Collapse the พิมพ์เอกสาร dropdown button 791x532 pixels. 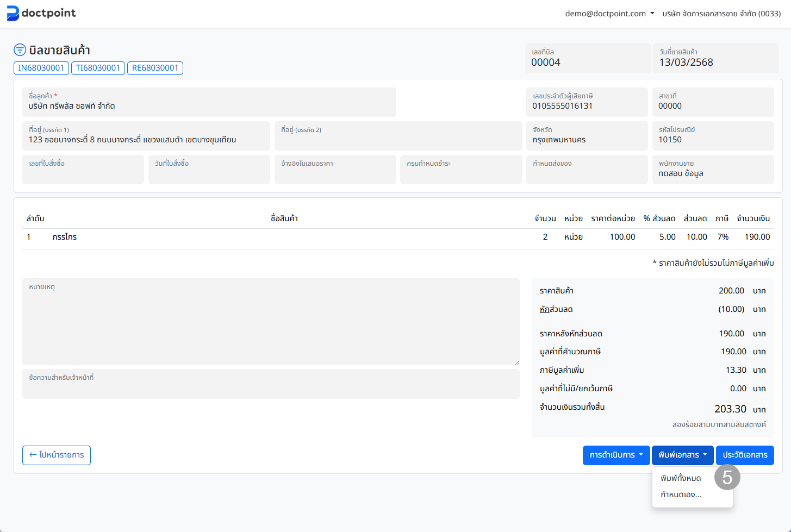[x=682, y=455]
